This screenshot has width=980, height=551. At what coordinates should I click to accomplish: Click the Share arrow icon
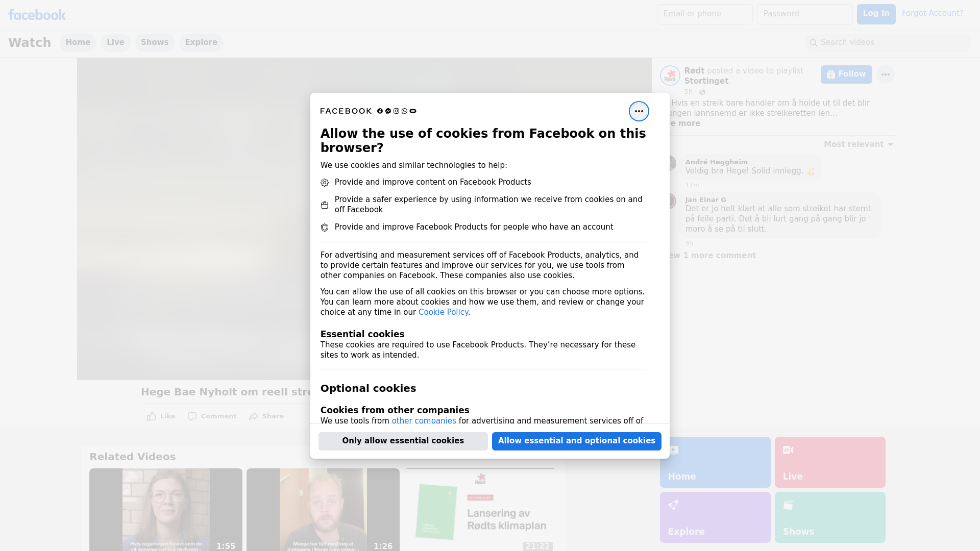(254, 416)
